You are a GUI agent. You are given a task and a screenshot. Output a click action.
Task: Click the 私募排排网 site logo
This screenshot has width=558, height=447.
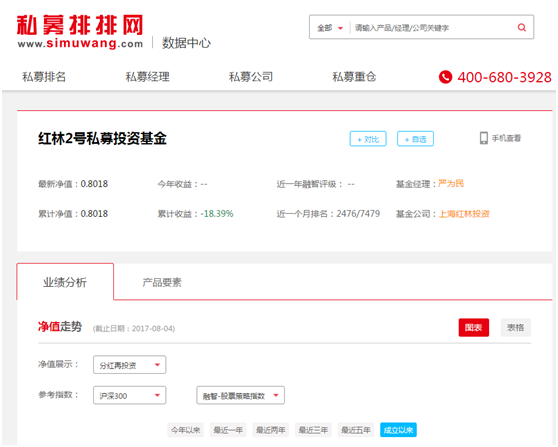(x=80, y=31)
